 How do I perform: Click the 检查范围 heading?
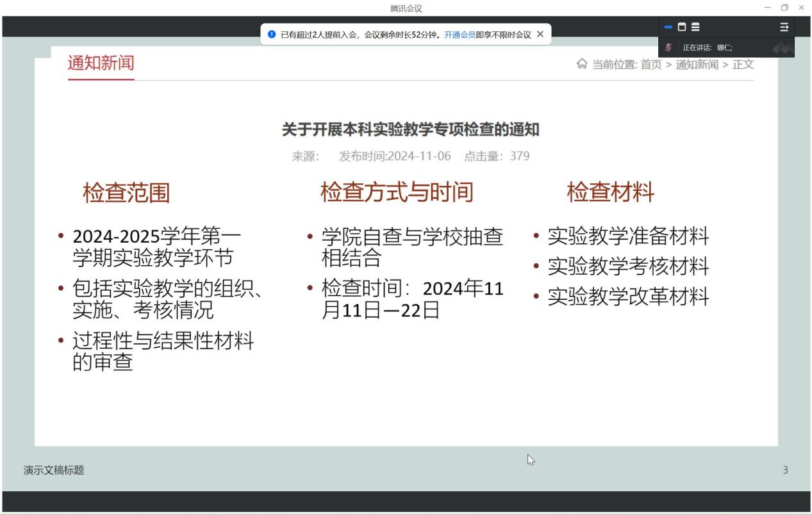click(126, 192)
